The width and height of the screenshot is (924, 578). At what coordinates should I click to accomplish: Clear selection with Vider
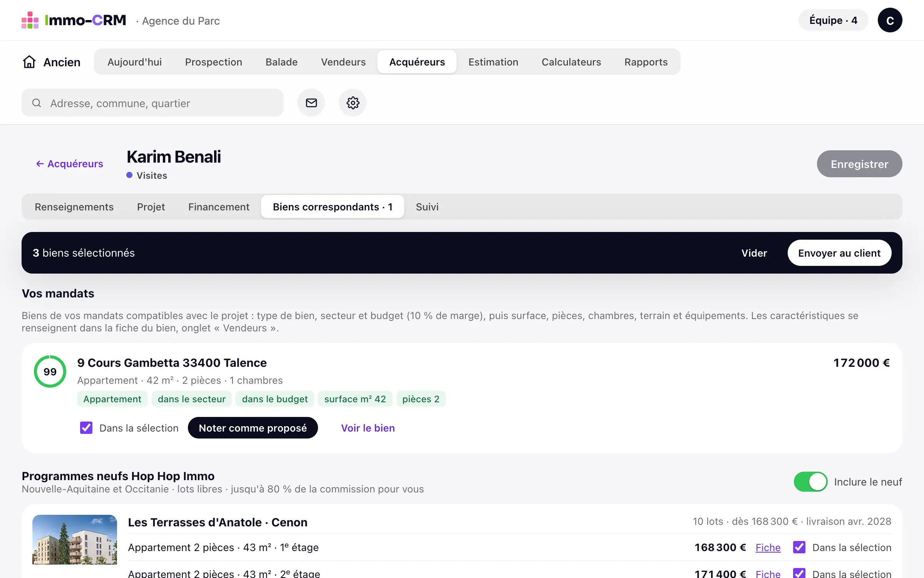point(754,253)
